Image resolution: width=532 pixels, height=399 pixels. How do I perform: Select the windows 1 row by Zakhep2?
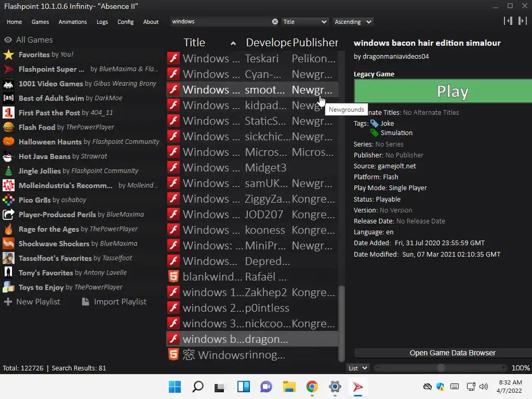252,292
